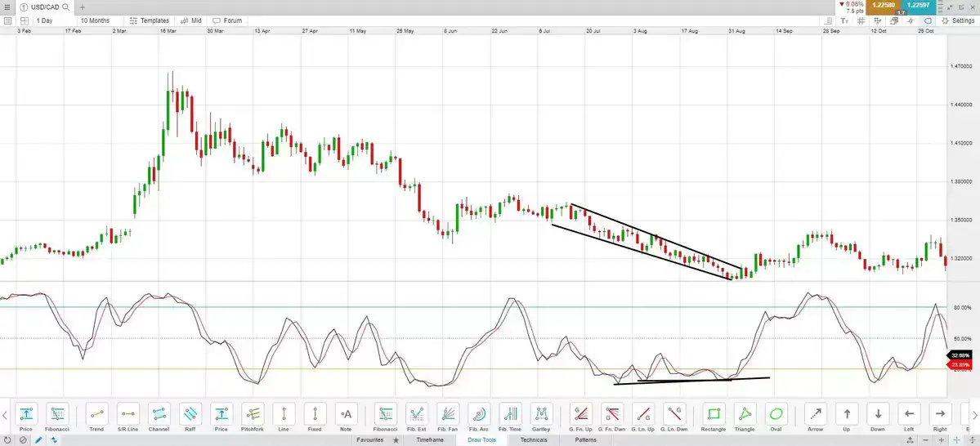Click the orange sell price 1.22580 button
980x446 pixels.
(884, 7)
